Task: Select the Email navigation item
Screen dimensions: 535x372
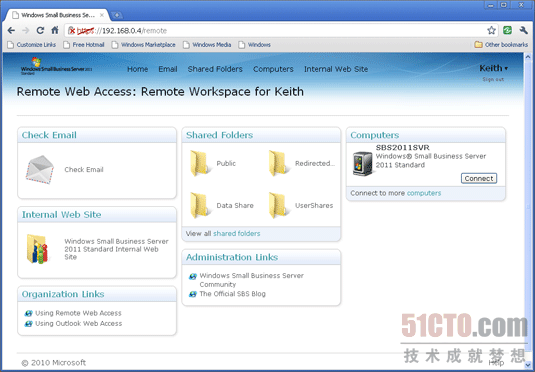Action: 168,69
